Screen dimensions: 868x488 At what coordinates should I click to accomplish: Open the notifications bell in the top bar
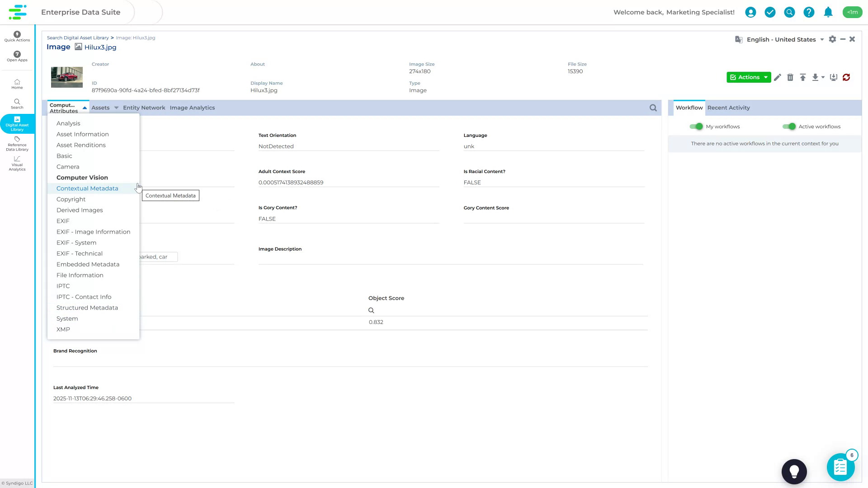(828, 12)
